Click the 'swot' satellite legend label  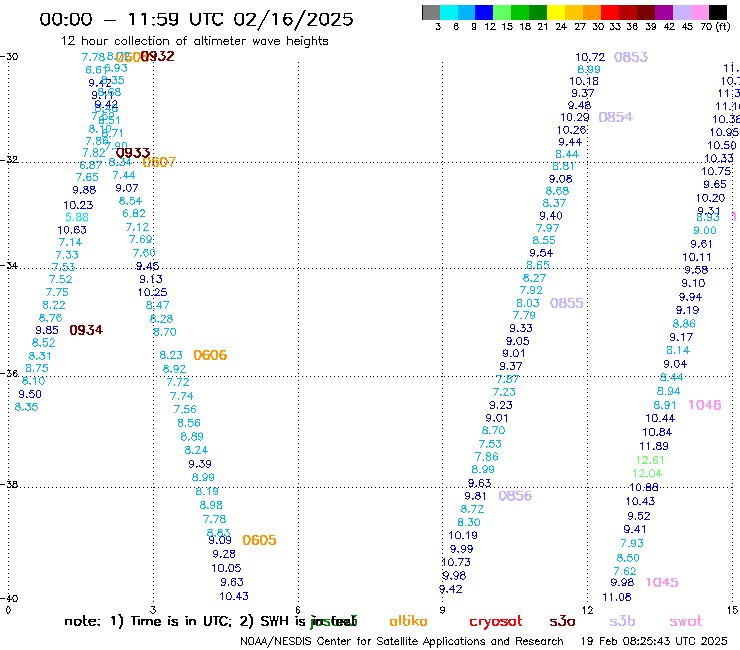(x=686, y=621)
